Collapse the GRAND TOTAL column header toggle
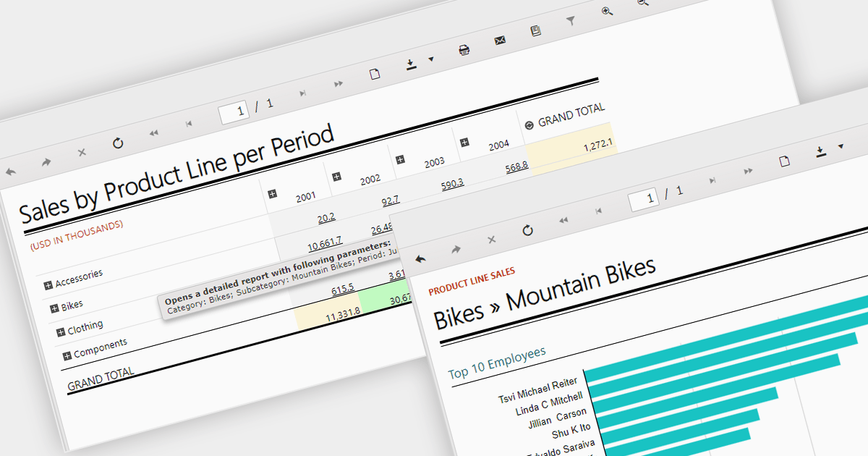Image resolution: width=868 pixels, height=456 pixels. pyautogui.click(x=528, y=124)
